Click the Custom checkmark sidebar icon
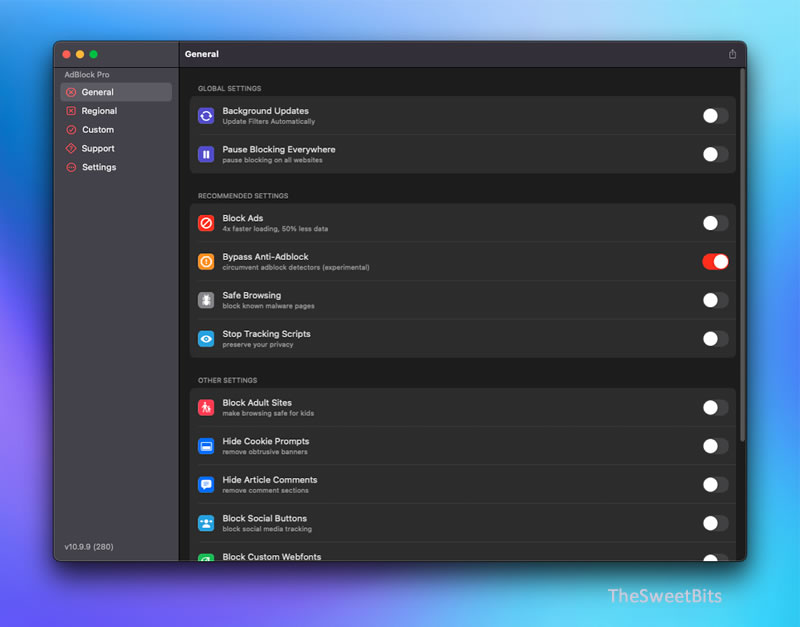Image resolution: width=800 pixels, height=627 pixels. pos(71,130)
